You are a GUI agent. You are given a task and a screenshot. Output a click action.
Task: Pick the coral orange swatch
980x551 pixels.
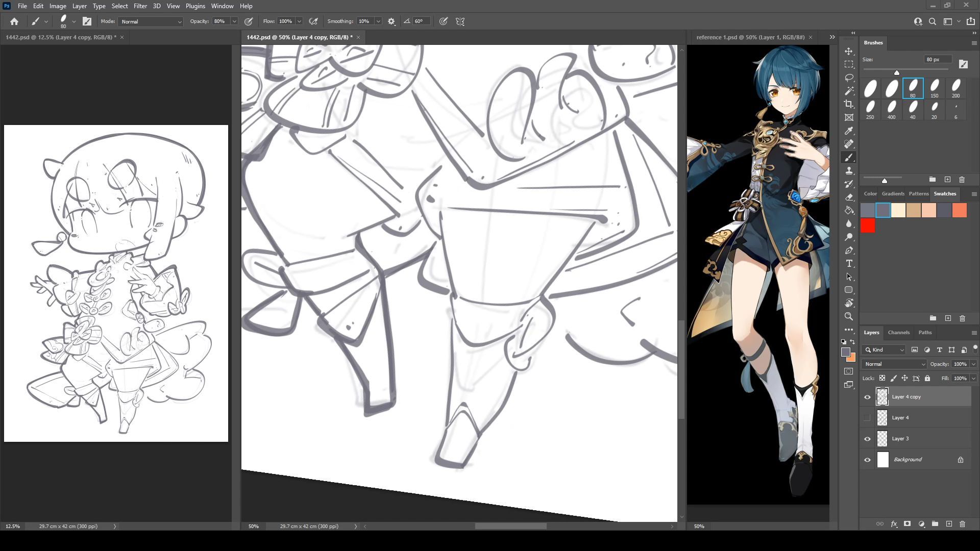pos(960,210)
